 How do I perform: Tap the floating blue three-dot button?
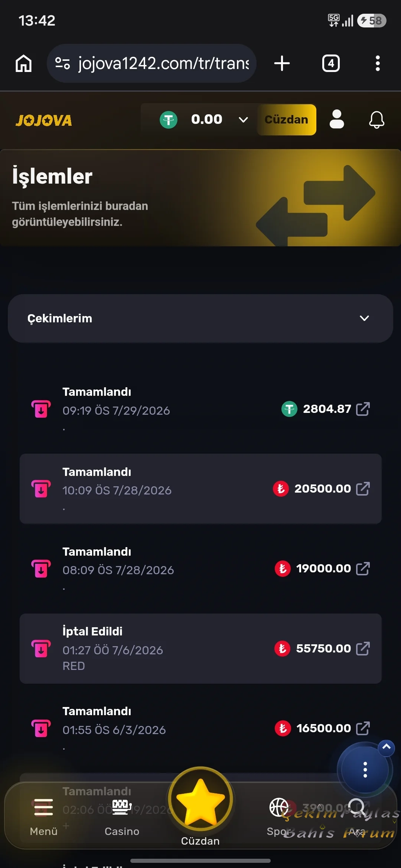(x=365, y=770)
